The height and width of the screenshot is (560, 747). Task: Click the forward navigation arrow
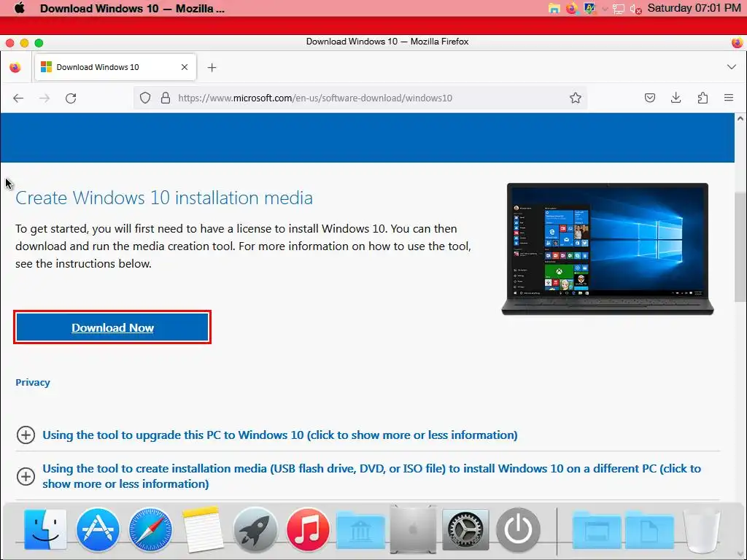coord(44,98)
